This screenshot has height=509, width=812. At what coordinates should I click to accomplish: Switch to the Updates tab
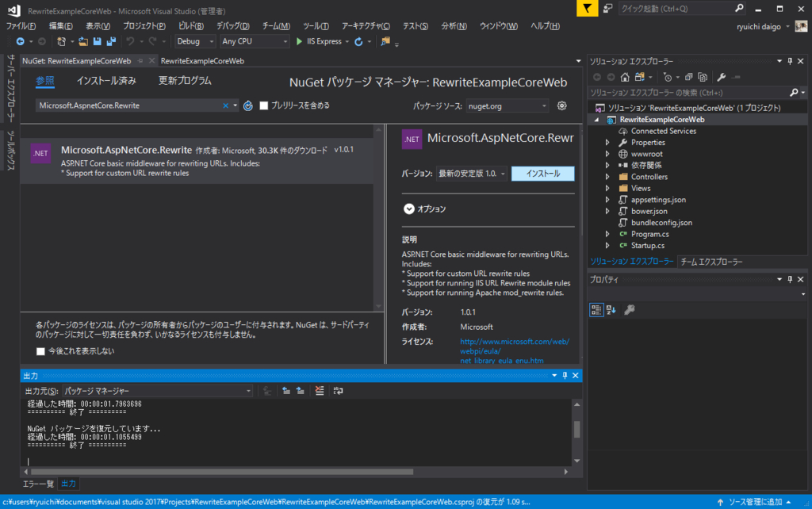point(185,81)
